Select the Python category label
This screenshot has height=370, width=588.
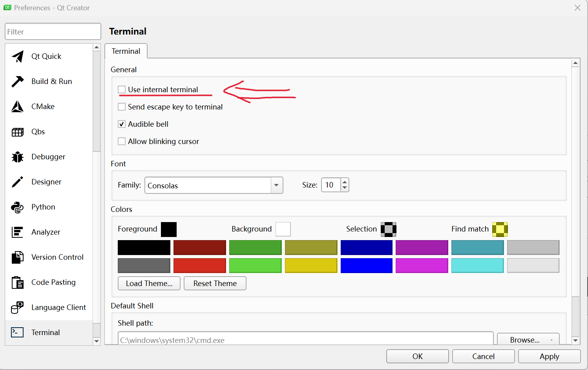[x=43, y=207]
